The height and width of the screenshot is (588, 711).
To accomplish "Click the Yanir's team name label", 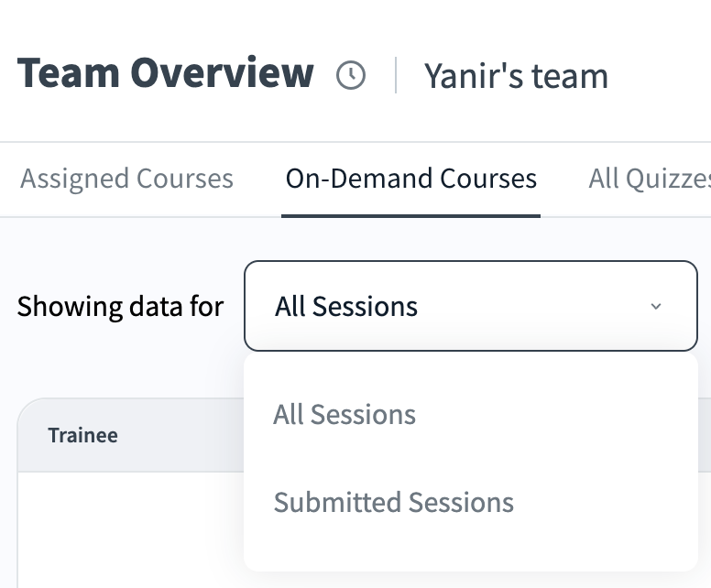I will [516, 75].
